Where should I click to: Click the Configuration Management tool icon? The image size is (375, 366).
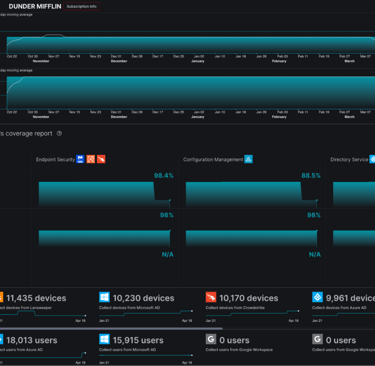point(249,159)
